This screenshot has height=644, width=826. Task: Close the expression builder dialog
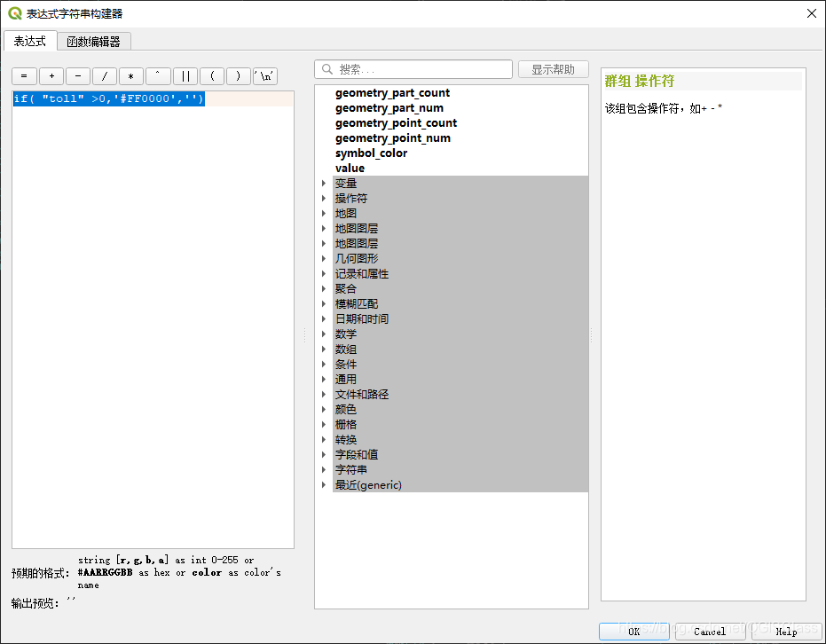coord(812,13)
